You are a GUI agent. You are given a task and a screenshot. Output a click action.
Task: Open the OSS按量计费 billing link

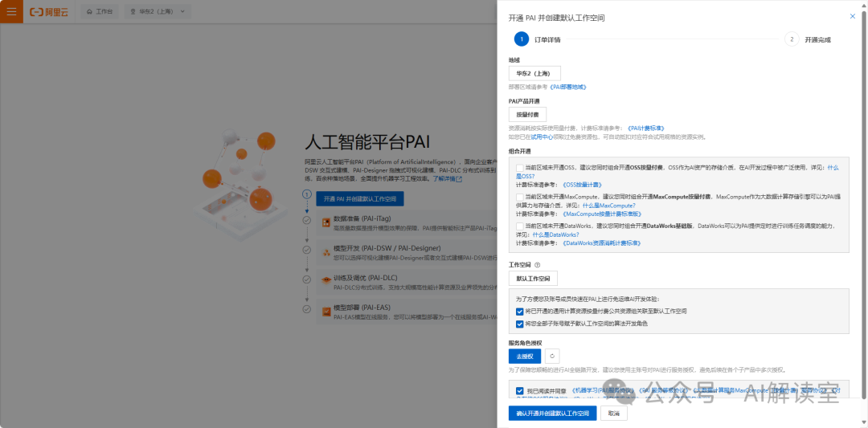pos(582,184)
